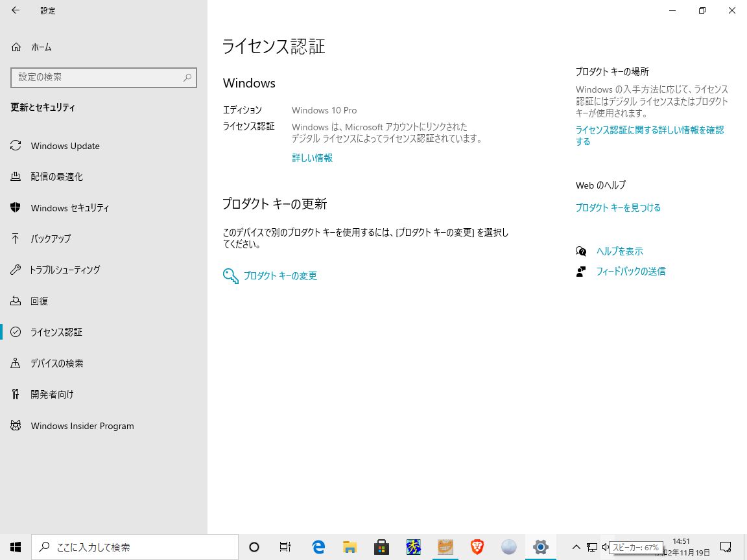The height and width of the screenshot is (560, 747).
Task: Click the 詳しい情報 link under Windows activation
Action: [x=312, y=157]
